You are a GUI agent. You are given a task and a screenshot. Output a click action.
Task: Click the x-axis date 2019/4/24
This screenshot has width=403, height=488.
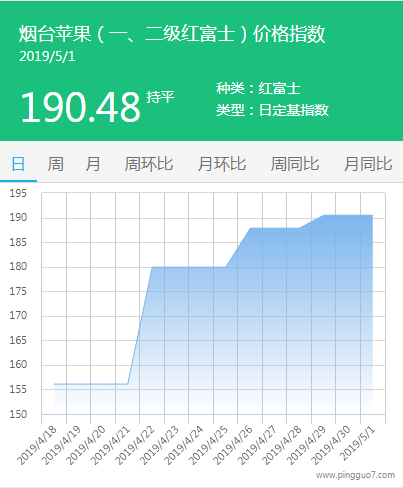(x=184, y=445)
